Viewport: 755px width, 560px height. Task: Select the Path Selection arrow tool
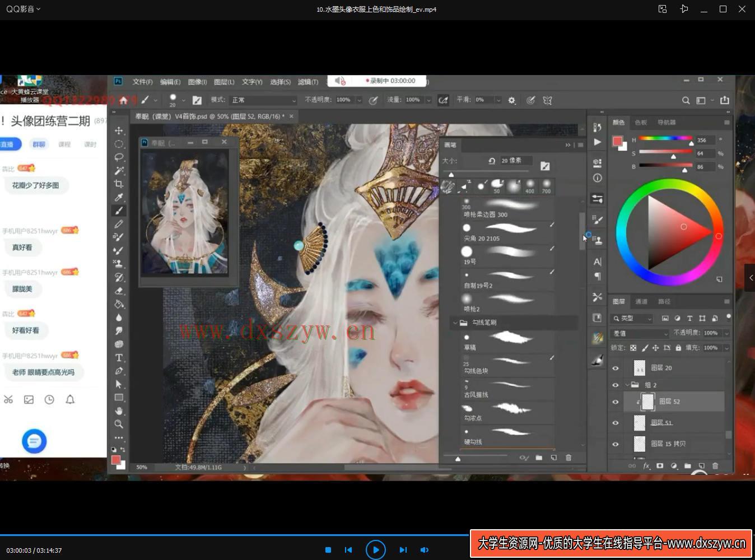[119, 384]
